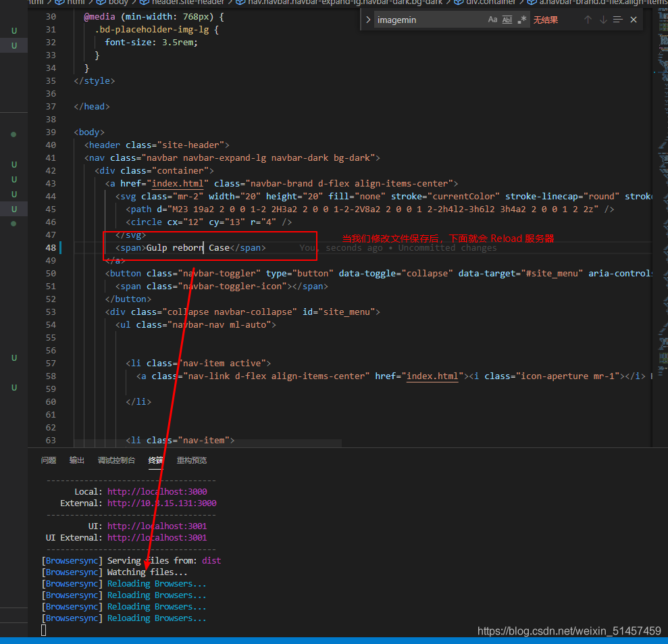Viewport: 668px width, 644px height.
Task: Click the <body> tag on line 39
Action: 89,132
